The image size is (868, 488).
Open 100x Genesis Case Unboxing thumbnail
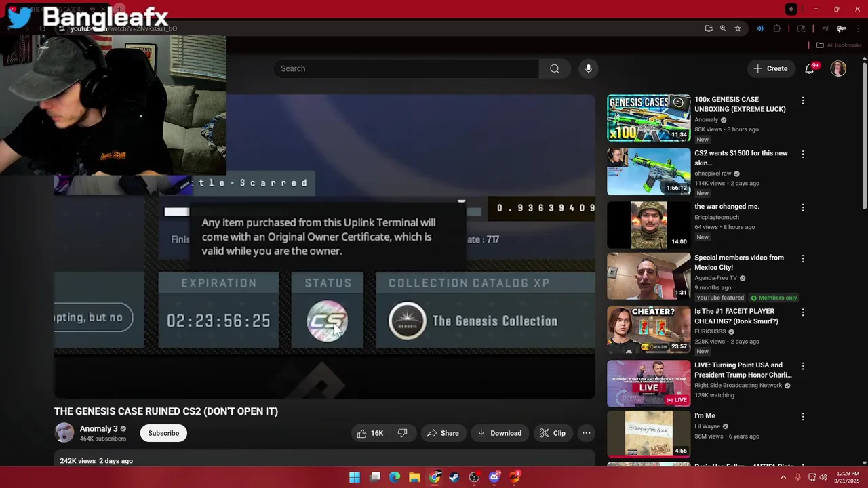(648, 118)
